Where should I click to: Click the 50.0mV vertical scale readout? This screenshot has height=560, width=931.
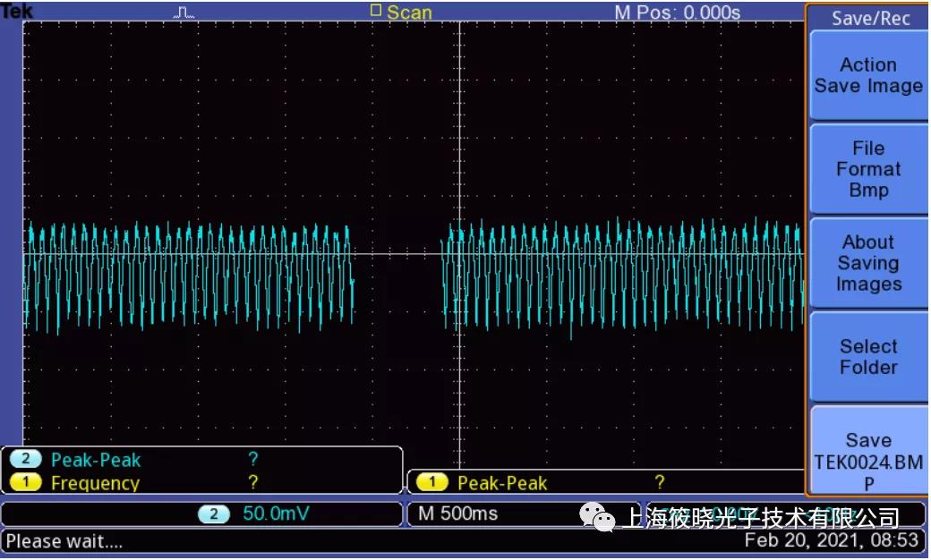276,513
